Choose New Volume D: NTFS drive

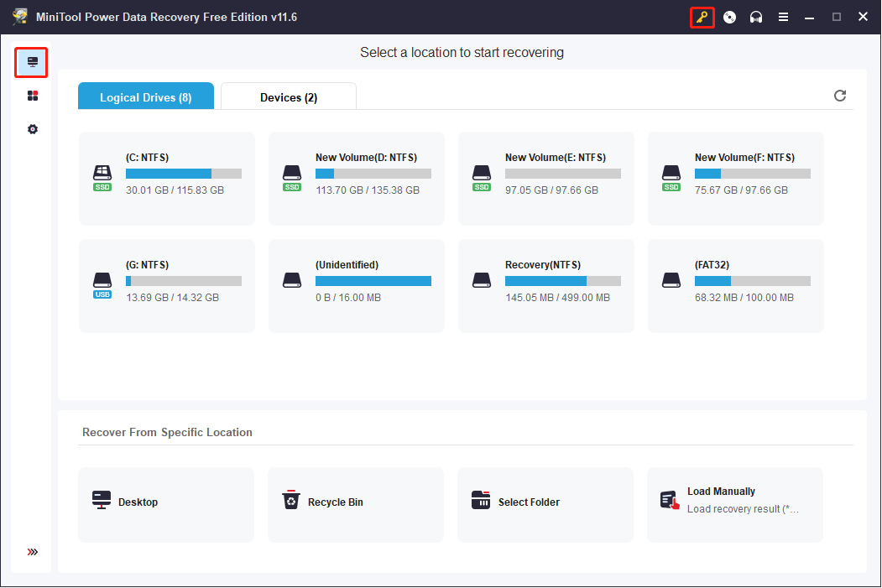click(x=356, y=178)
